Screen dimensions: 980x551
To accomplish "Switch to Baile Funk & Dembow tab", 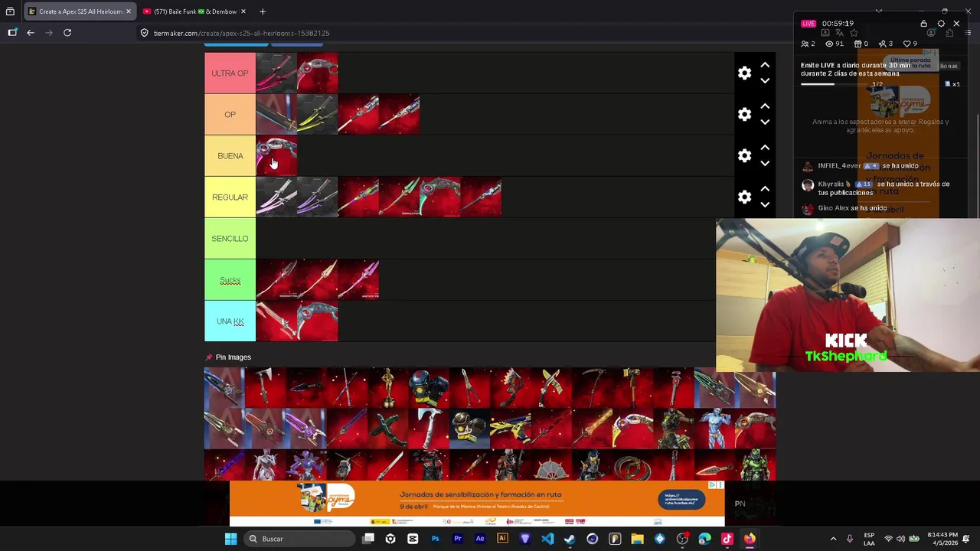I will [x=194, y=11].
